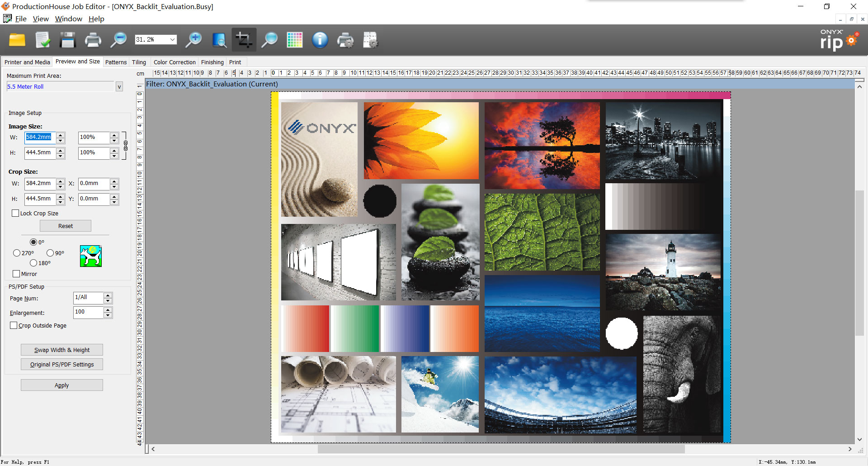Increase width percentage scale spinner
The image size is (868, 466).
pos(114,135)
